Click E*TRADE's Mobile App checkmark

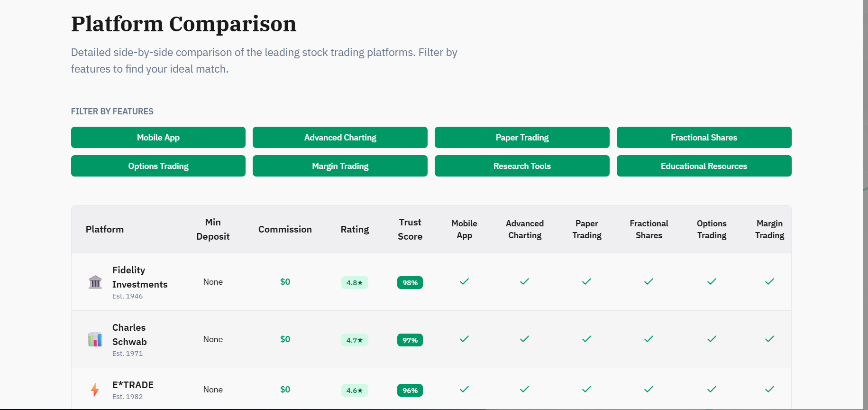click(464, 389)
